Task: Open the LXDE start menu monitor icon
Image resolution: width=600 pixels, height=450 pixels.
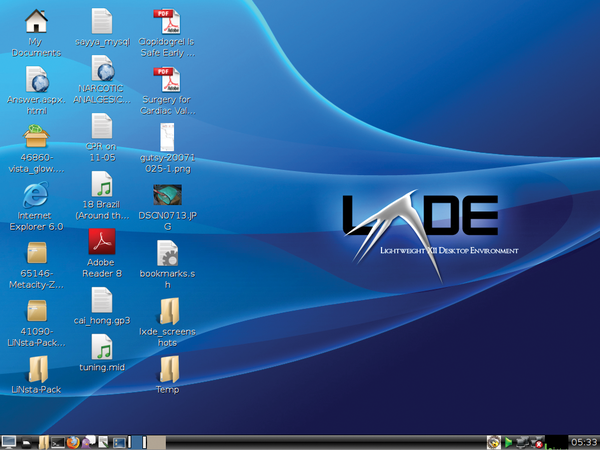Action: (8, 442)
